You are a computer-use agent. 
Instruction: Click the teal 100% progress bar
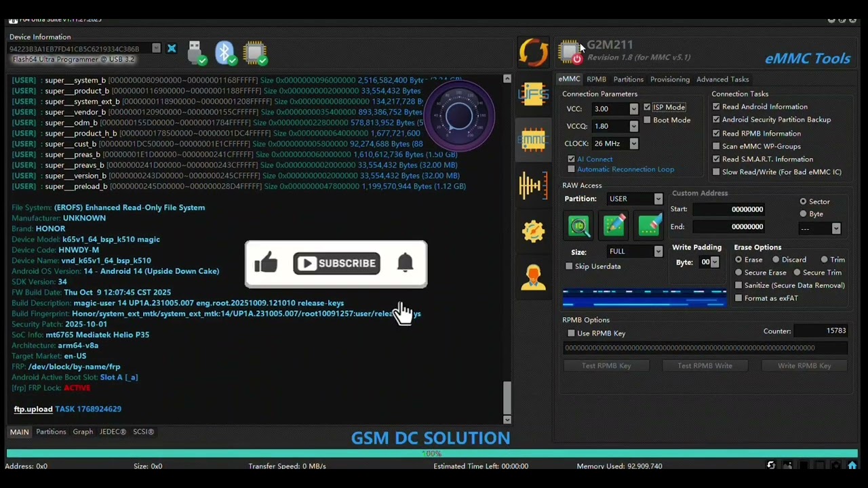point(432,453)
